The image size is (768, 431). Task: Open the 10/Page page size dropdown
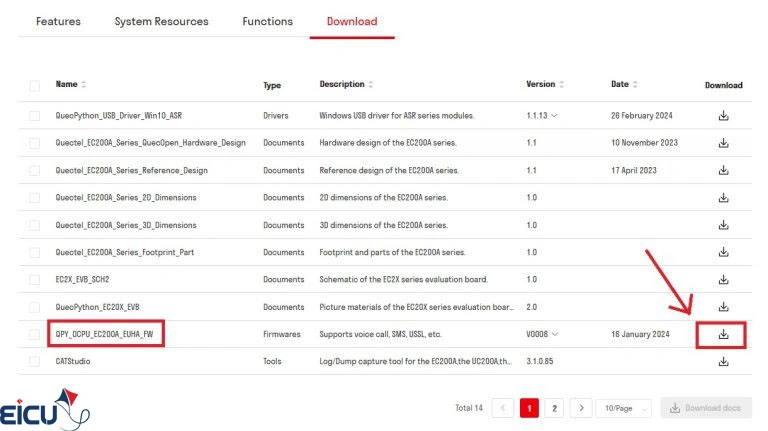[x=623, y=408]
